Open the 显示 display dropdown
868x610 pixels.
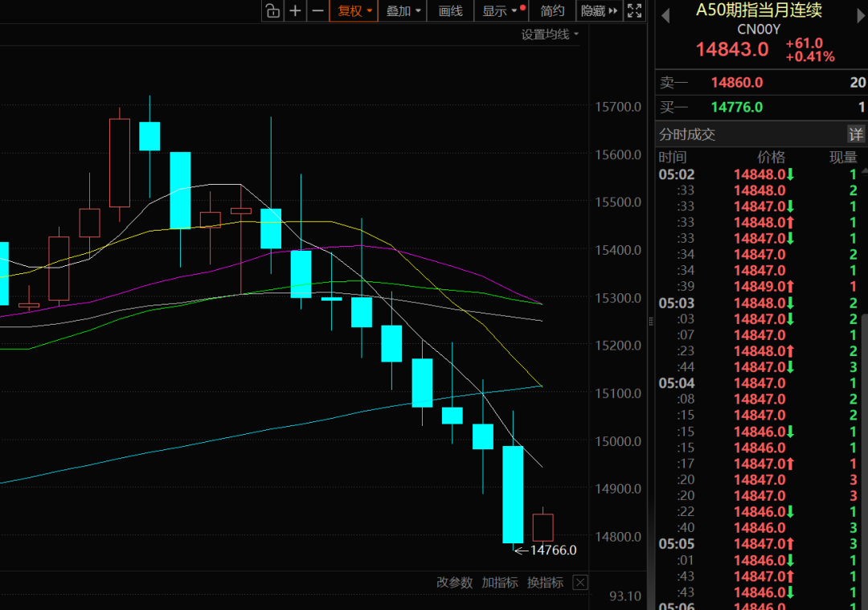pos(500,10)
